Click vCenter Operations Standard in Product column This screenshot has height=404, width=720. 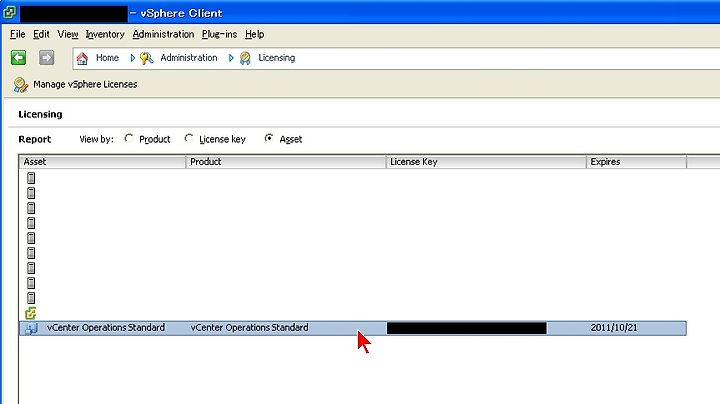(249, 328)
